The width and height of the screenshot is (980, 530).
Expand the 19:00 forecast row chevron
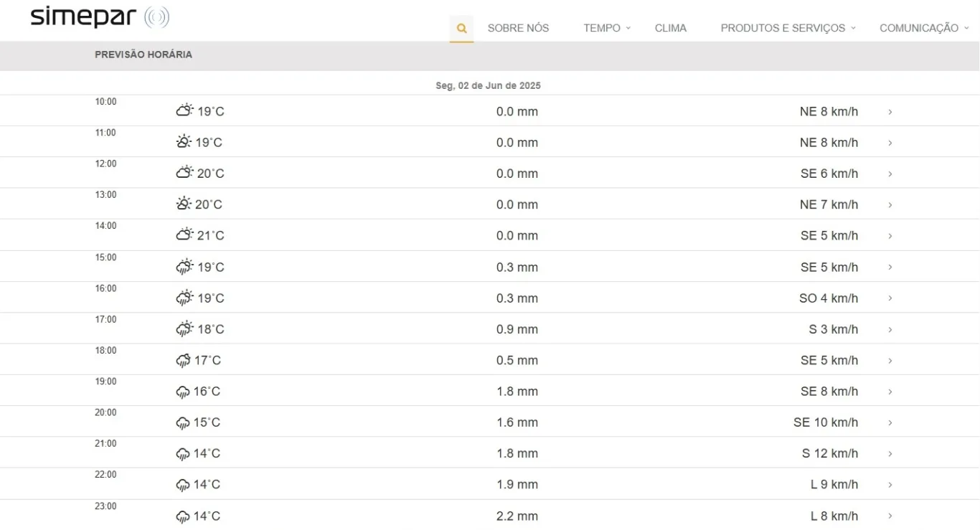pyautogui.click(x=890, y=392)
